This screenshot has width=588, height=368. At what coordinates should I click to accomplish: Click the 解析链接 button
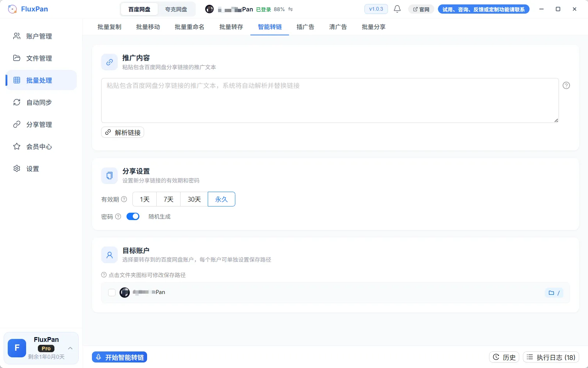pos(122,132)
